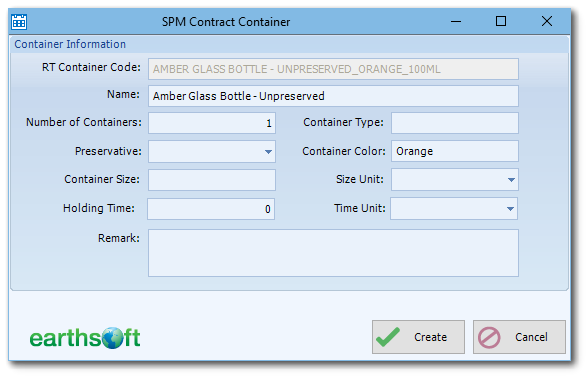The height and width of the screenshot is (377, 587).
Task: Focus the Number of Containers field
Action: tap(212, 123)
